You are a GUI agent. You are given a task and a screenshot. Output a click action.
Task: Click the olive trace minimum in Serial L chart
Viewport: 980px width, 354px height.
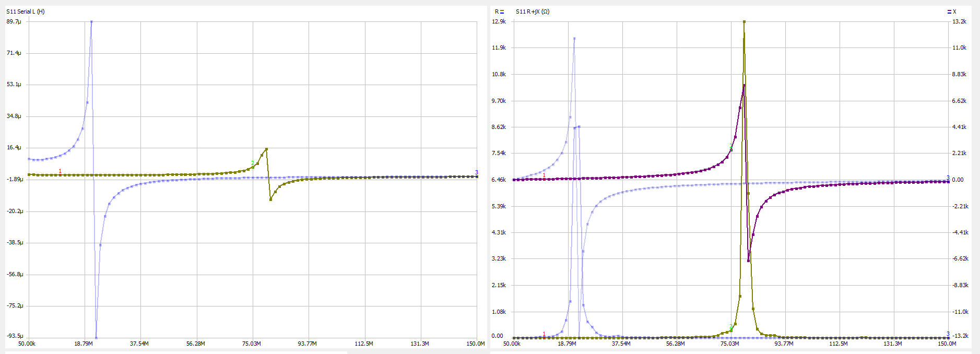click(270, 199)
